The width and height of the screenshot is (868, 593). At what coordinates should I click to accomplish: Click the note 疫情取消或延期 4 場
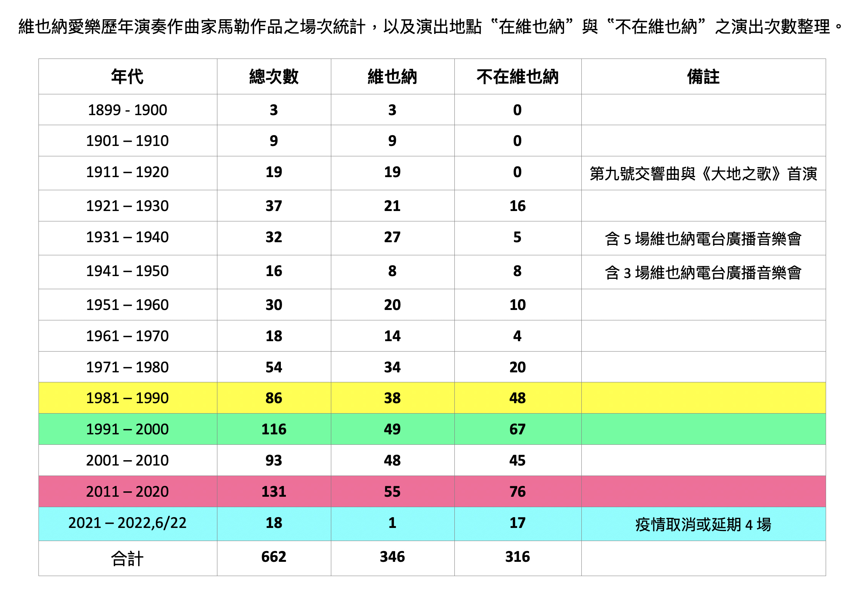point(703,524)
